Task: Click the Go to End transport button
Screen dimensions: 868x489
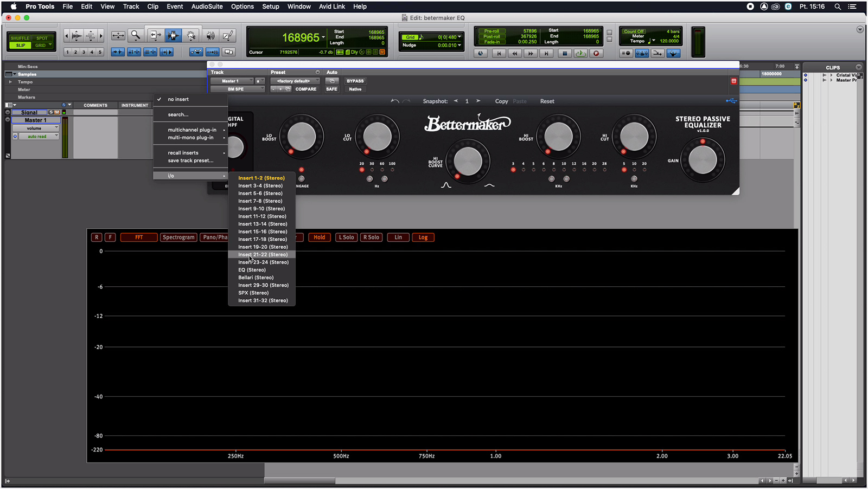Action: pos(547,53)
